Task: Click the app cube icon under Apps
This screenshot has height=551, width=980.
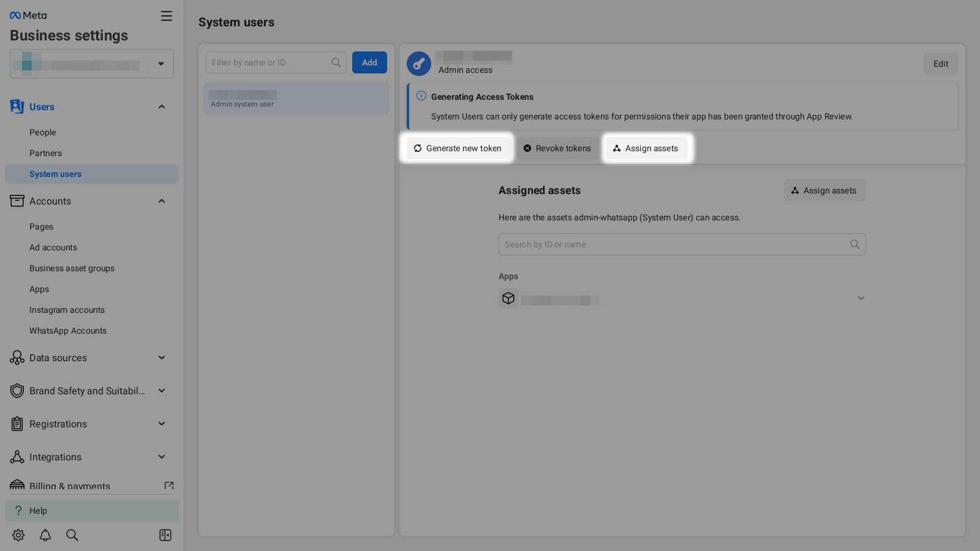Action: tap(508, 298)
